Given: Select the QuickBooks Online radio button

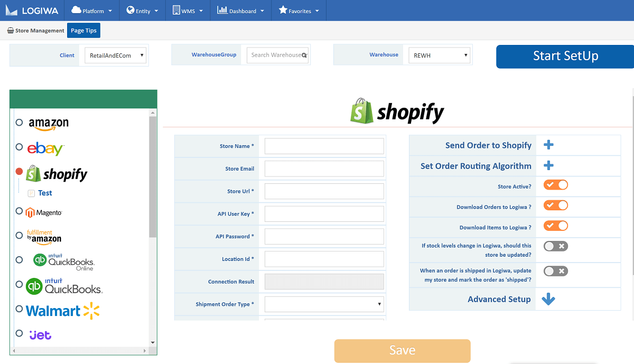Looking at the screenshot, I should (19, 259).
